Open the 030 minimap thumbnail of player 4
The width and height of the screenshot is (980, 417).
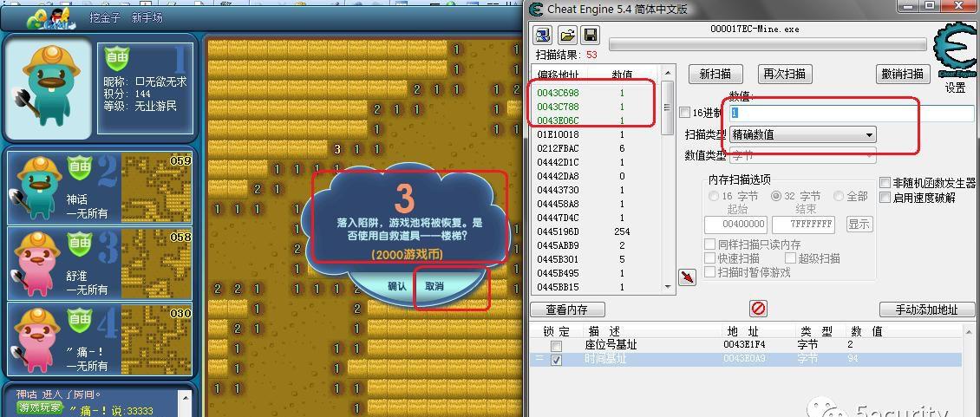(x=156, y=339)
